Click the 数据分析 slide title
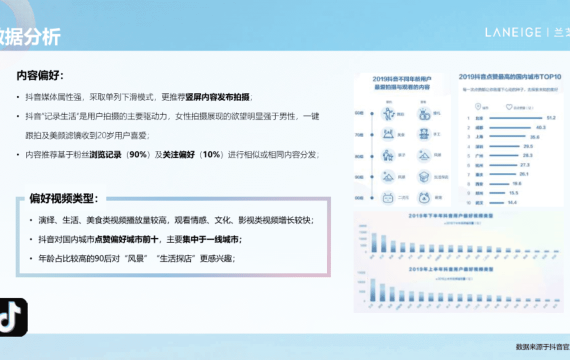This screenshot has width=570, height=360. click(30, 37)
